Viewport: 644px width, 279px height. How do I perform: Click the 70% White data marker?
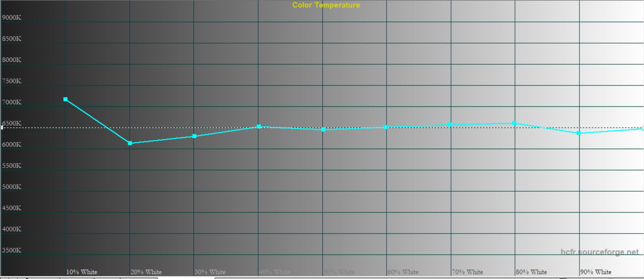(x=450, y=125)
